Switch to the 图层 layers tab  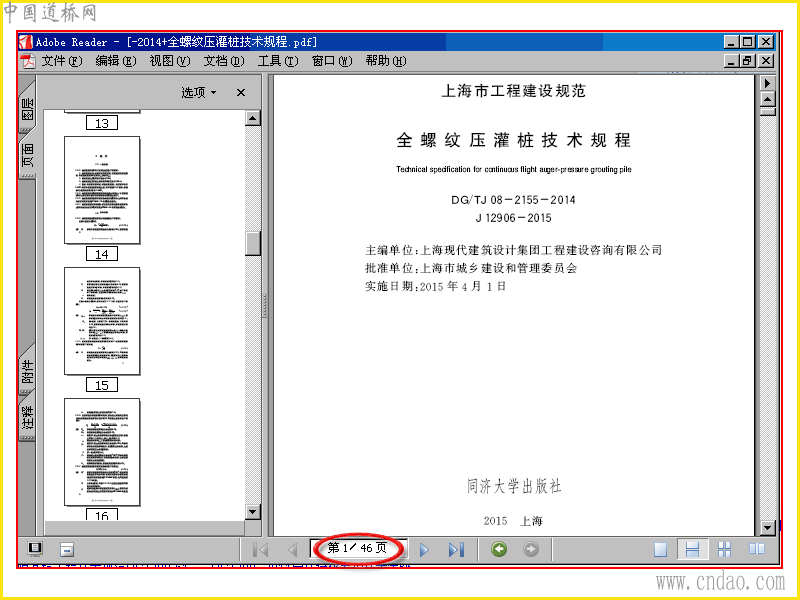(28, 109)
